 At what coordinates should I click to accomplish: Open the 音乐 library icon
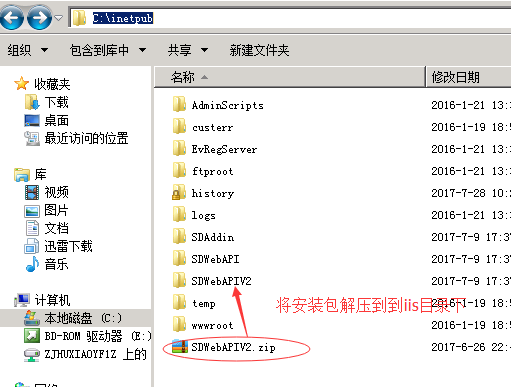tap(32, 264)
